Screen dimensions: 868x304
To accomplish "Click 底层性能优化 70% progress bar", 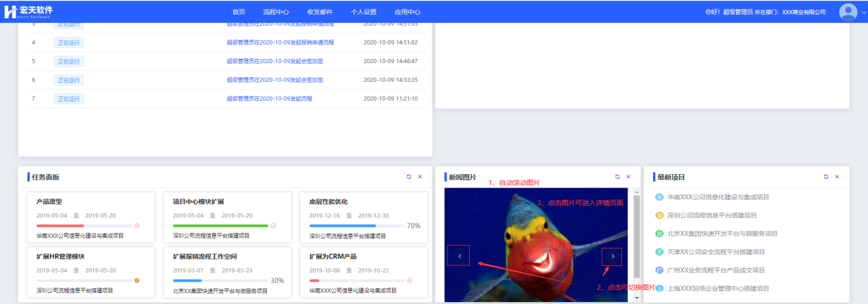I will [x=356, y=225].
